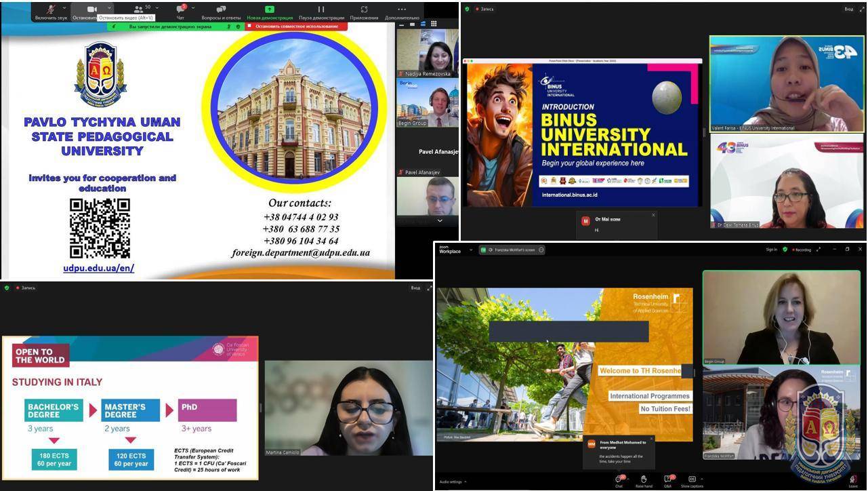Click BACHELOR'S DEGREE box on slide
This screenshot has width=868, height=491.
tap(54, 411)
